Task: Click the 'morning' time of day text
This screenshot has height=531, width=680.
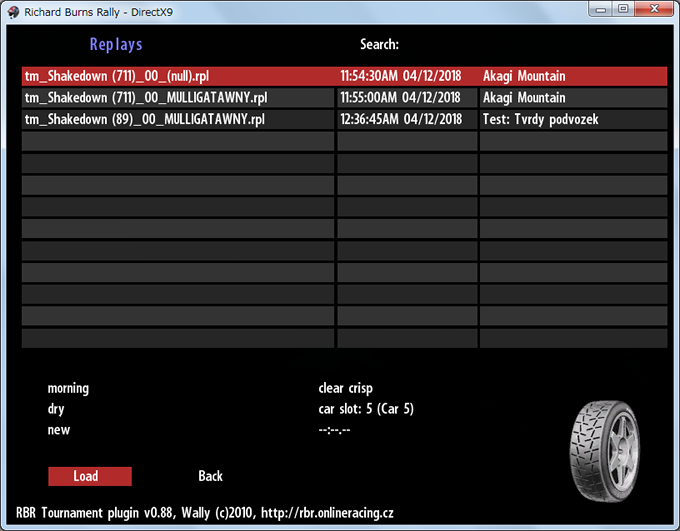Action: point(68,388)
